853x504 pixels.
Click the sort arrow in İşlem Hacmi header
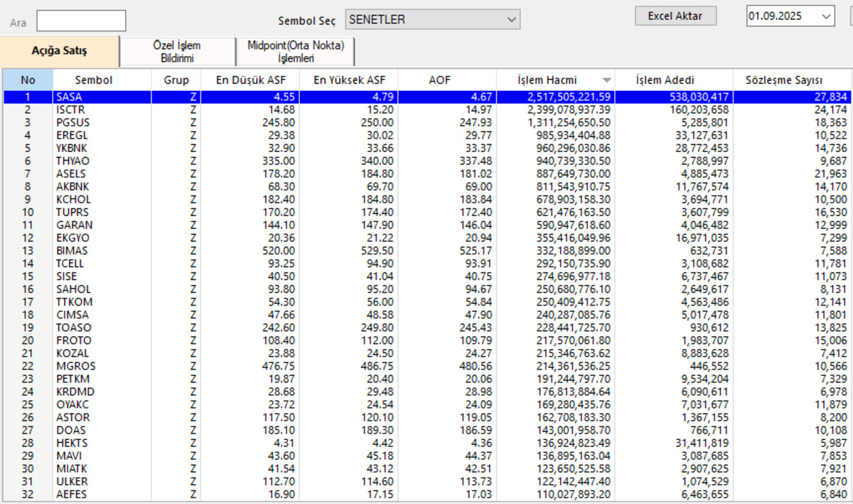coord(606,80)
